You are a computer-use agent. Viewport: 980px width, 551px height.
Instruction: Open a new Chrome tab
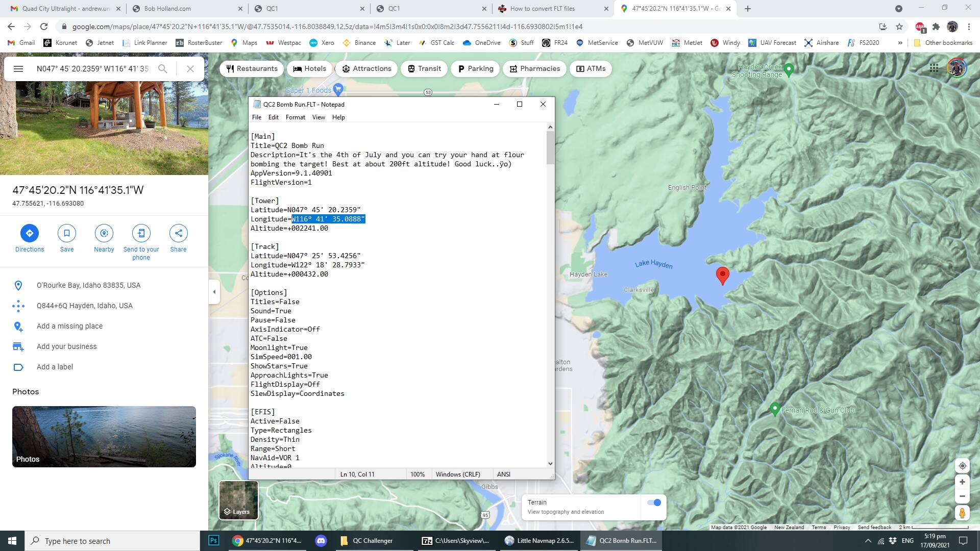pos(748,9)
